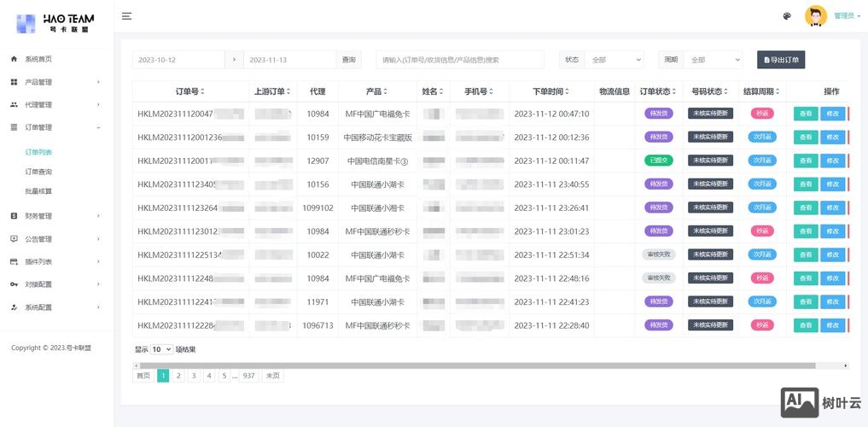Modify the order placed 2023-11-11 22:28:40

tap(832, 325)
